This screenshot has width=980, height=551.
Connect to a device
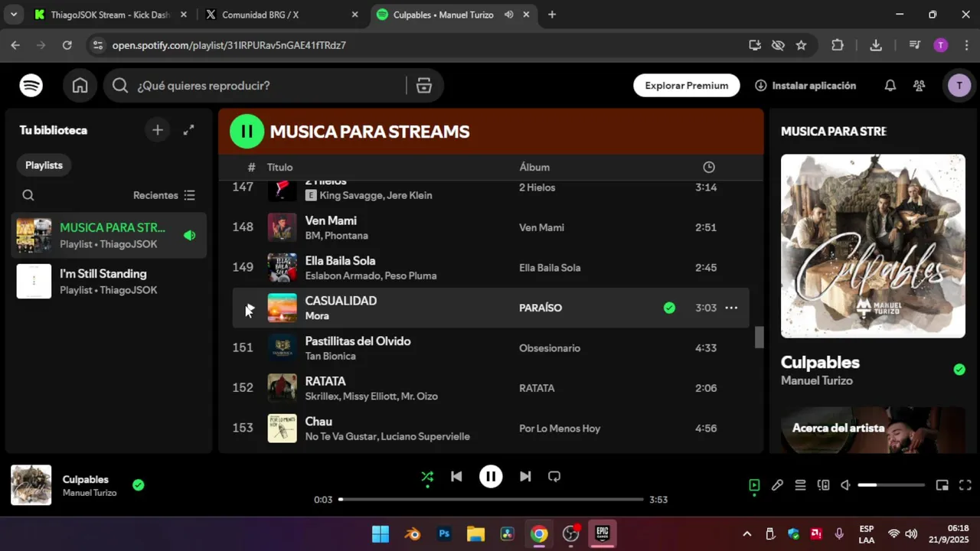[x=823, y=485]
